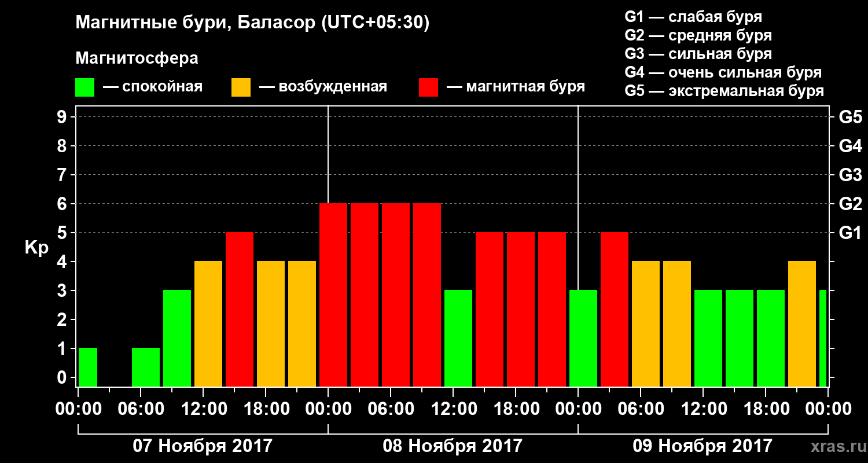Click the 'G1 — слабая буря' description line
The image size is (868, 463).
point(693,16)
